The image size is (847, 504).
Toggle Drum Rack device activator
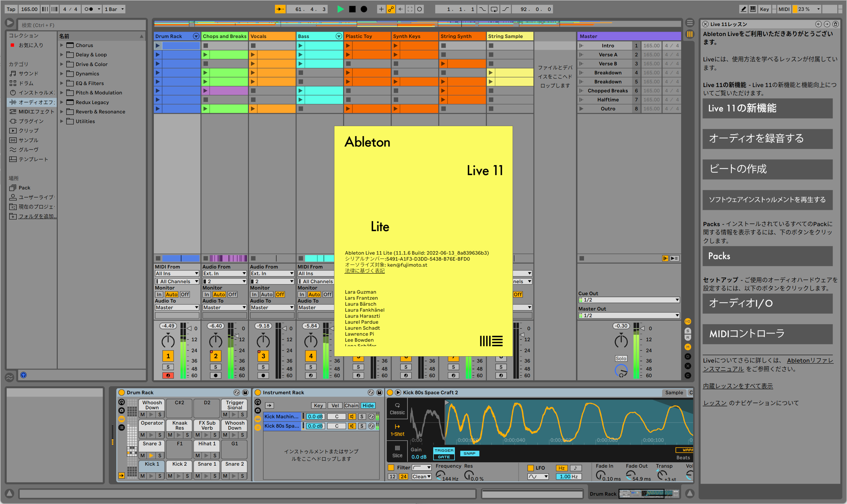click(121, 392)
